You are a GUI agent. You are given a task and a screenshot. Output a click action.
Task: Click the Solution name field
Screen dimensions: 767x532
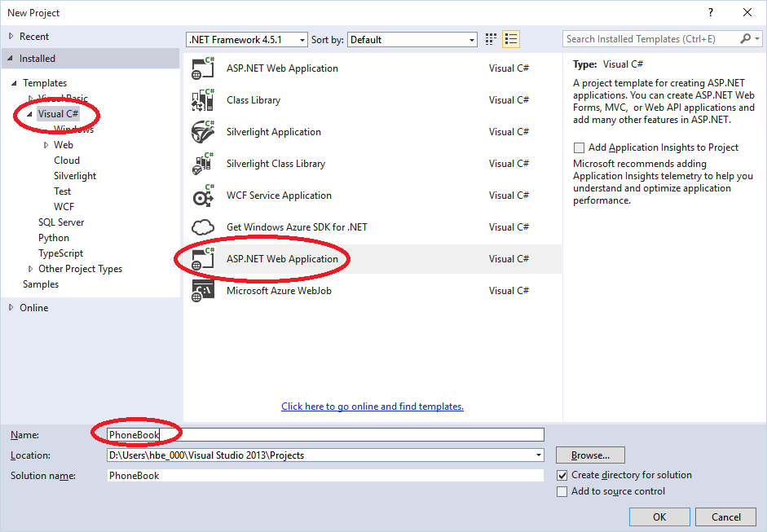tap(325, 475)
